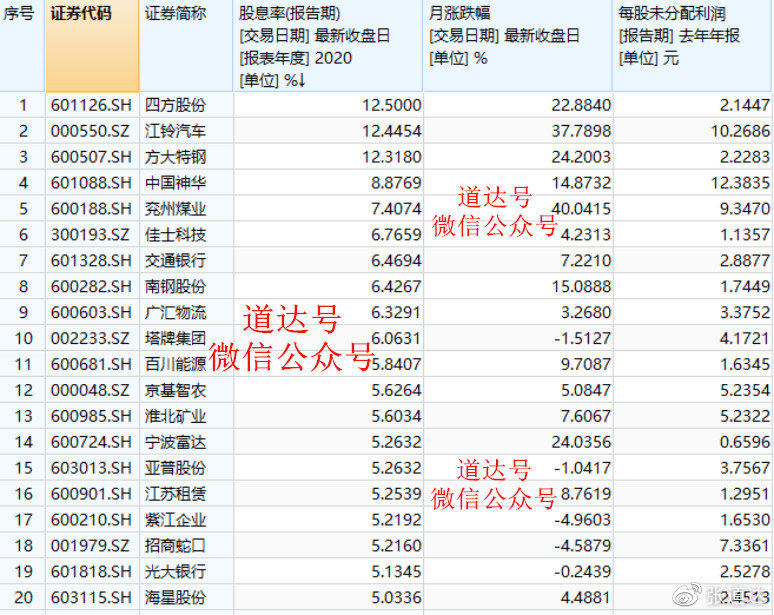Image resolution: width=774 pixels, height=615 pixels.
Task: Select monthly change value 24.2003
Action: click(x=581, y=157)
